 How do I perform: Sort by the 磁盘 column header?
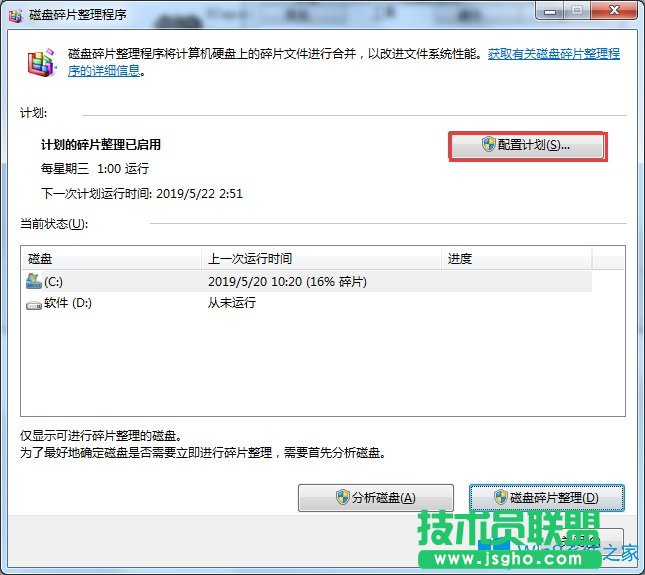[111, 258]
